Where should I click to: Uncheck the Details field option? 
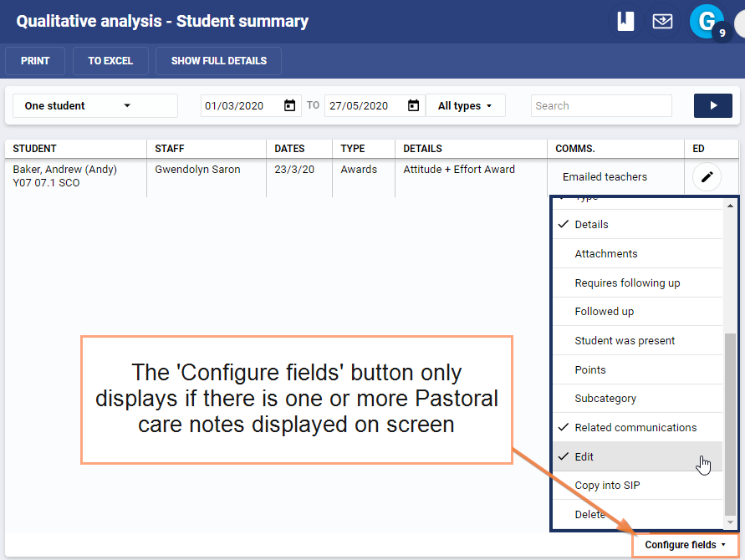tap(591, 224)
